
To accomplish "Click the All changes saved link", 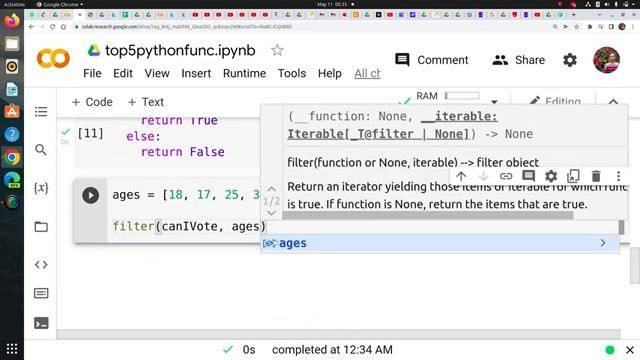I will point(367,73).
